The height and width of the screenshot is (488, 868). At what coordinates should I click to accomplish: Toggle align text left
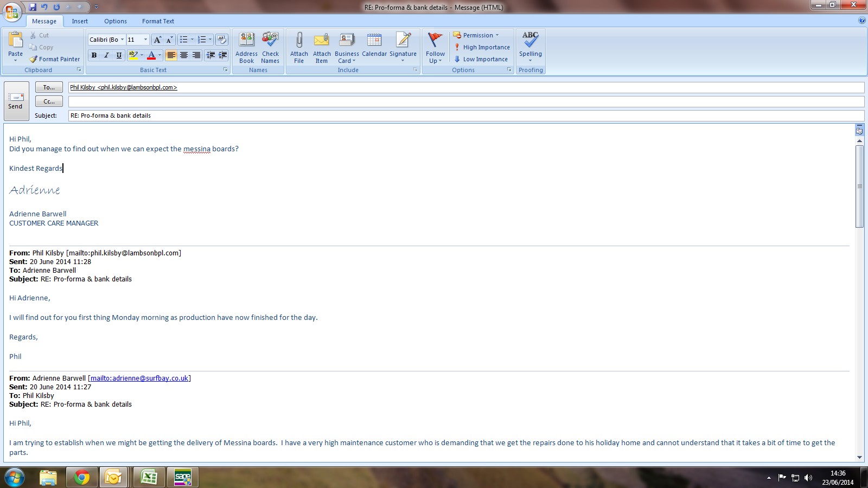point(171,55)
